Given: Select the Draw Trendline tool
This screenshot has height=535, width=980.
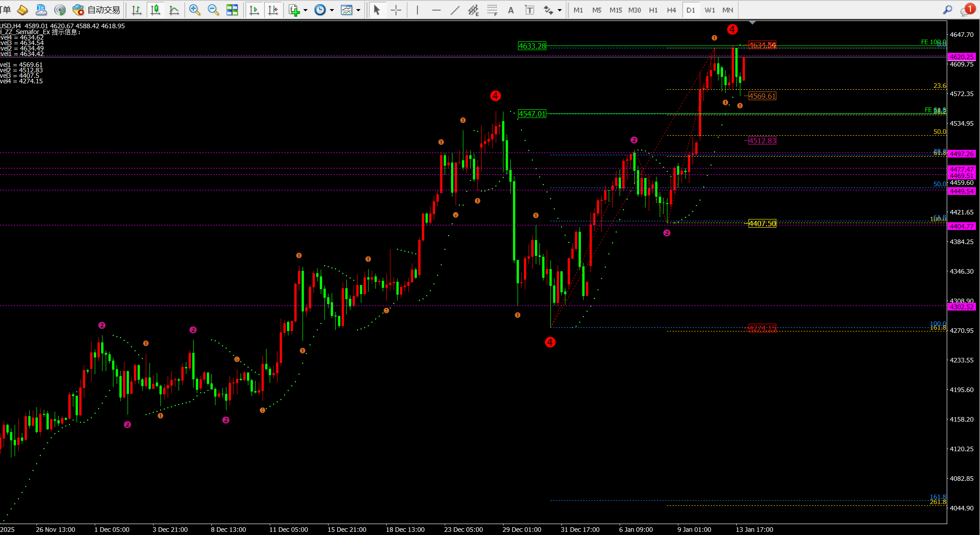Looking at the screenshot, I should (455, 10).
